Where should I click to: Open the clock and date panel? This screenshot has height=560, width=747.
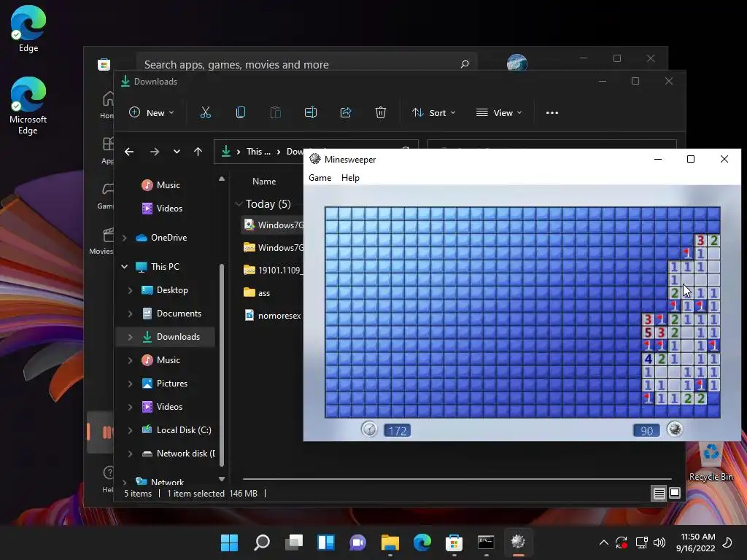[x=695, y=542]
